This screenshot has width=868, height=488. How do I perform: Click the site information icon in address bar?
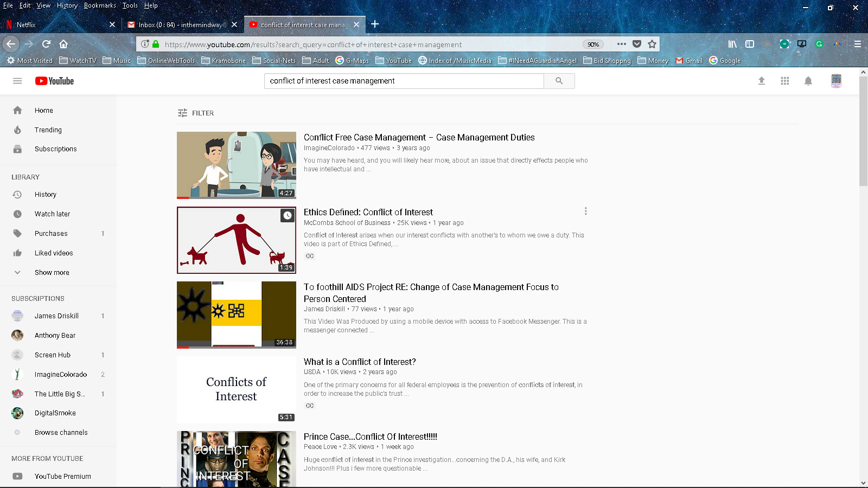pyautogui.click(x=145, y=44)
